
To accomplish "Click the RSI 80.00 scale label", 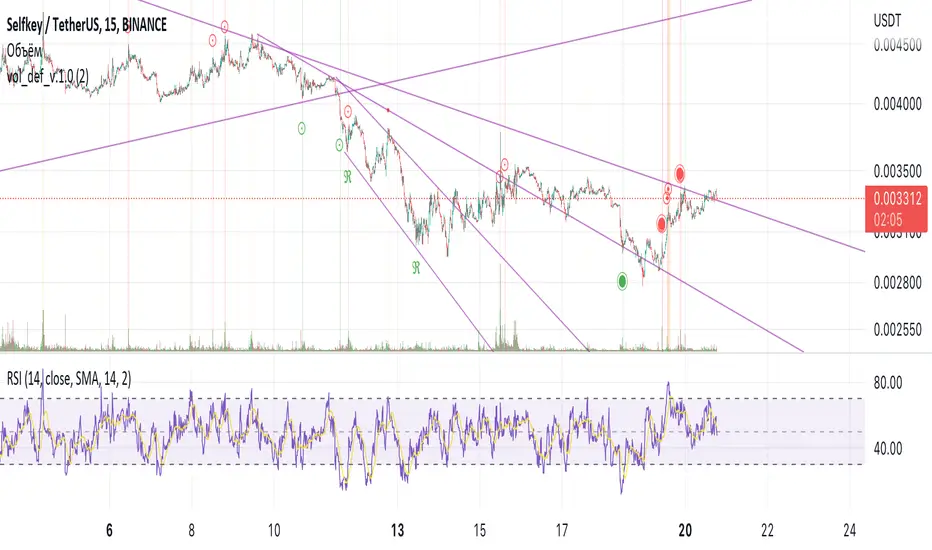I will (x=887, y=383).
